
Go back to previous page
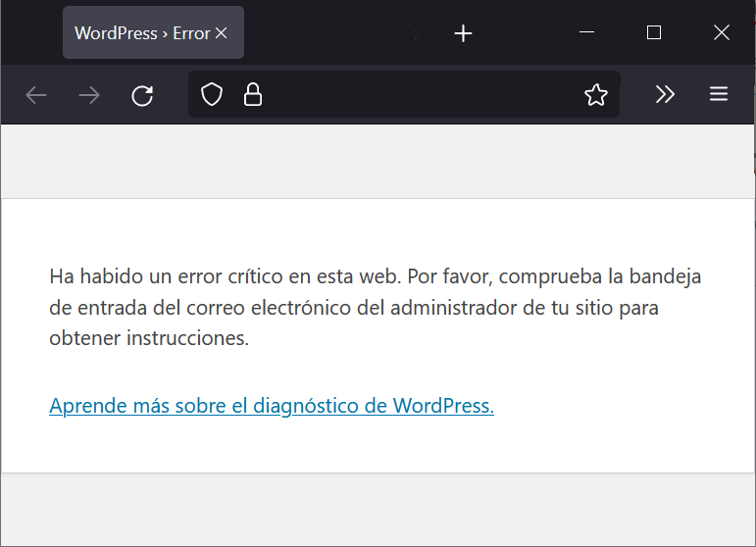pos(36,95)
